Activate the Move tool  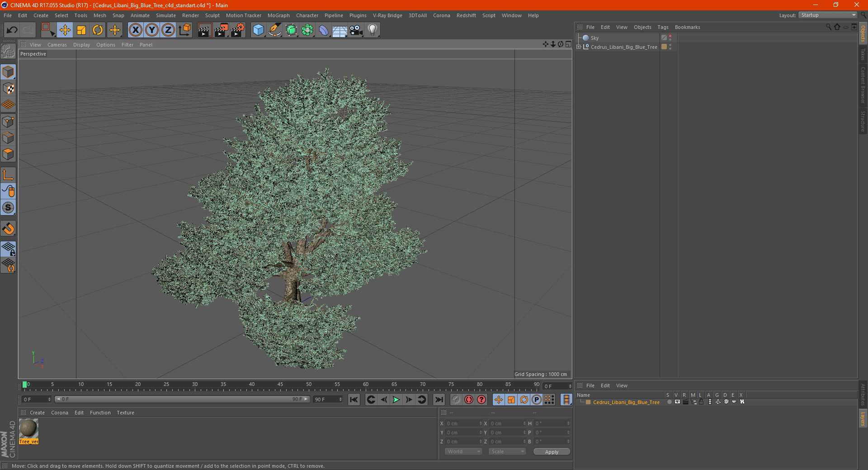point(65,30)
